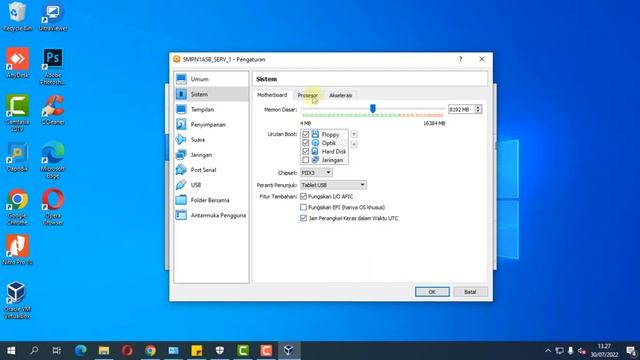Viewport: 640px width, 360px height.
Task: Open taskbar search
Action: pyautogui.click(x=34, y=351)
